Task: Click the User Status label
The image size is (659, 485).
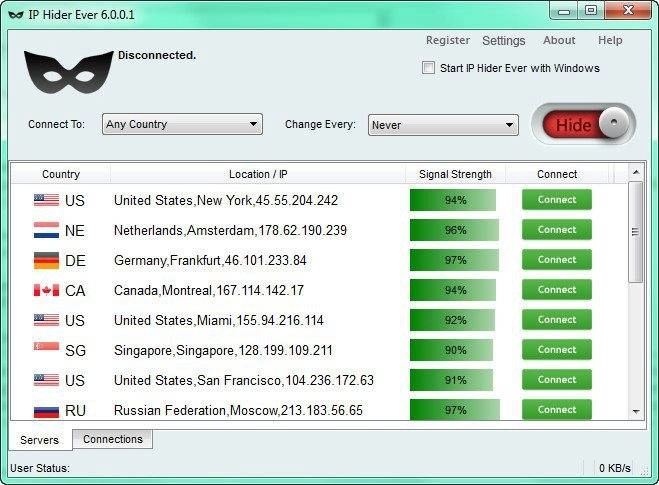Action: (x=40, y=468)
